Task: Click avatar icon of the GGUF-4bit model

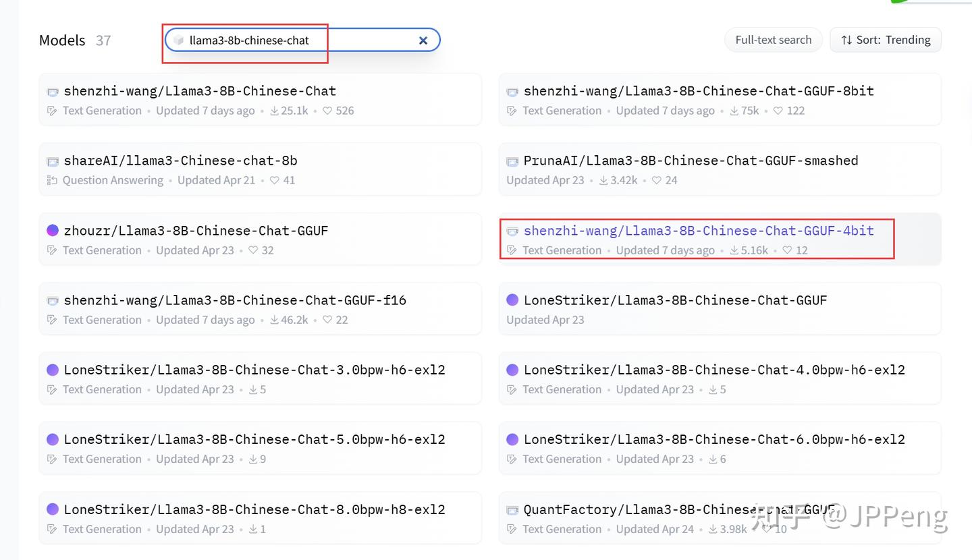Action: click(x=512, y=231)
